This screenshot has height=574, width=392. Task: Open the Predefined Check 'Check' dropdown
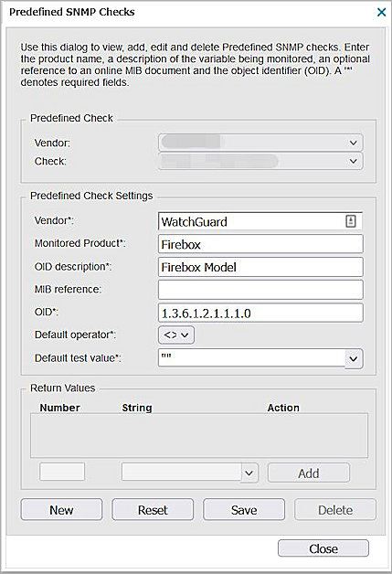pyautogui.click(x=260, y=161)
